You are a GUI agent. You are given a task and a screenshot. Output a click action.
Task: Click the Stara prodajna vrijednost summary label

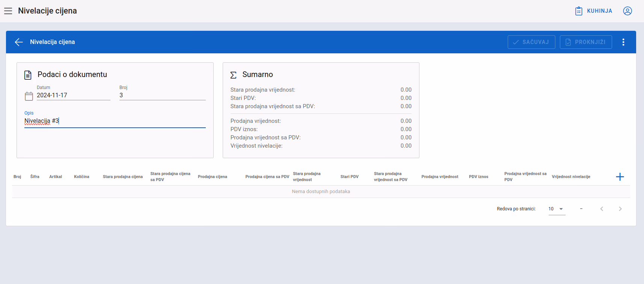pyautogui.click(x=263, y=90)
